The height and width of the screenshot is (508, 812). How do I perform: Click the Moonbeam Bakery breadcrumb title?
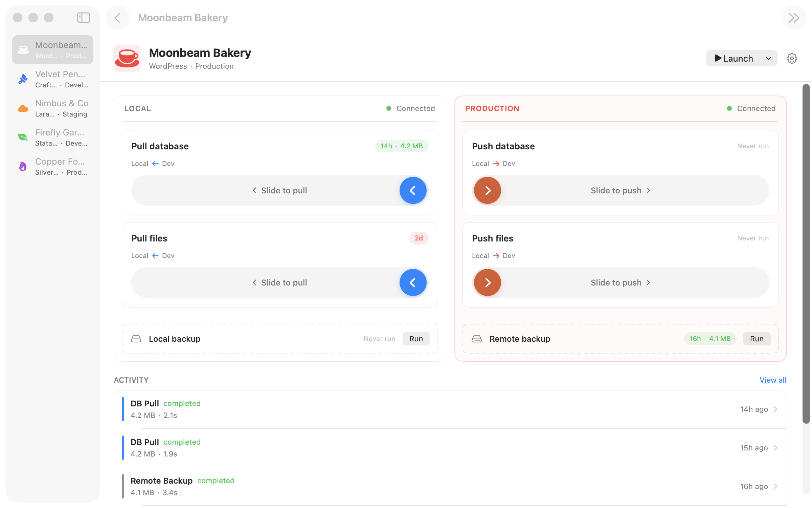click(183, 18)
